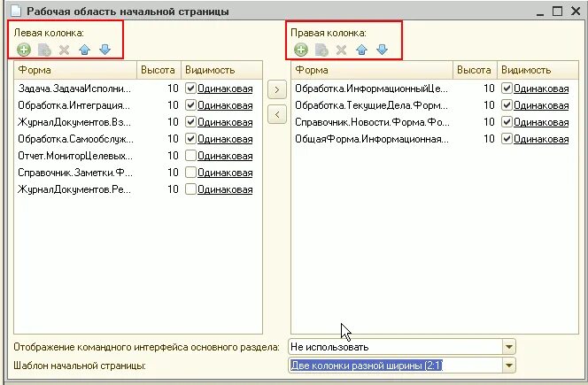
Task: Open Одинаковая link for ЖурналДокументов.Вз... row
Action: coord(225,123)
